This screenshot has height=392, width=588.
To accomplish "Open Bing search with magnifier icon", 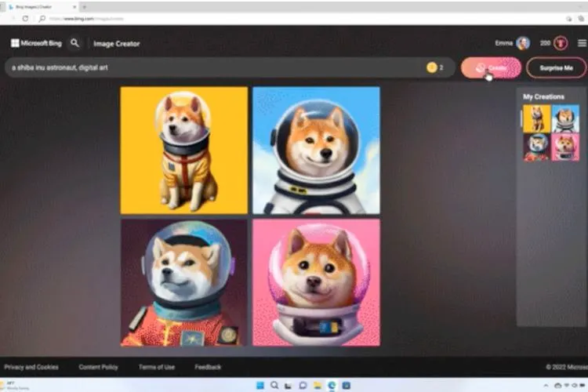I will (x=75, y=43).
